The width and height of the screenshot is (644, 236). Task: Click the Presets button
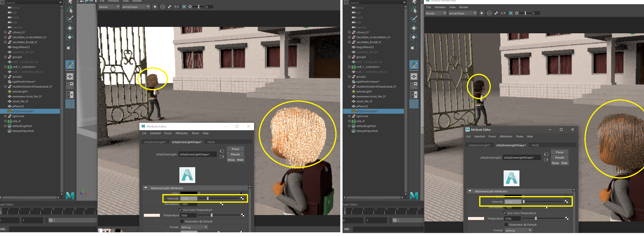pos(235,154)
